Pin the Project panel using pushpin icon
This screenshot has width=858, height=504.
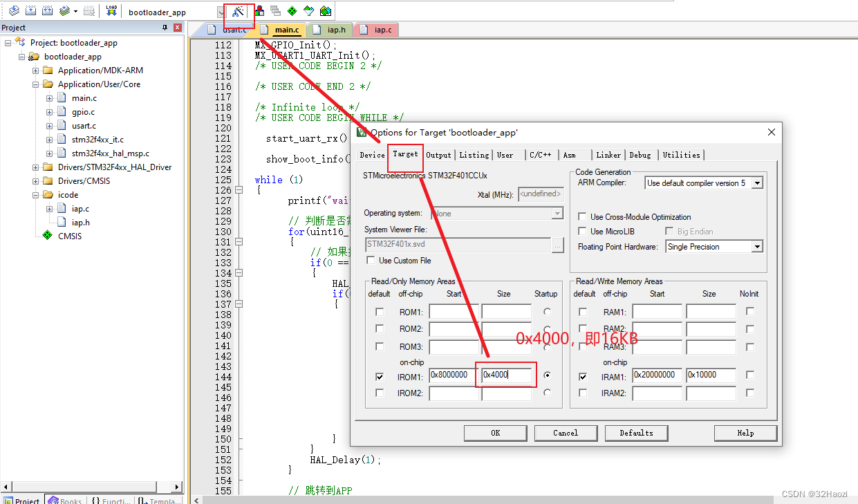165,28
